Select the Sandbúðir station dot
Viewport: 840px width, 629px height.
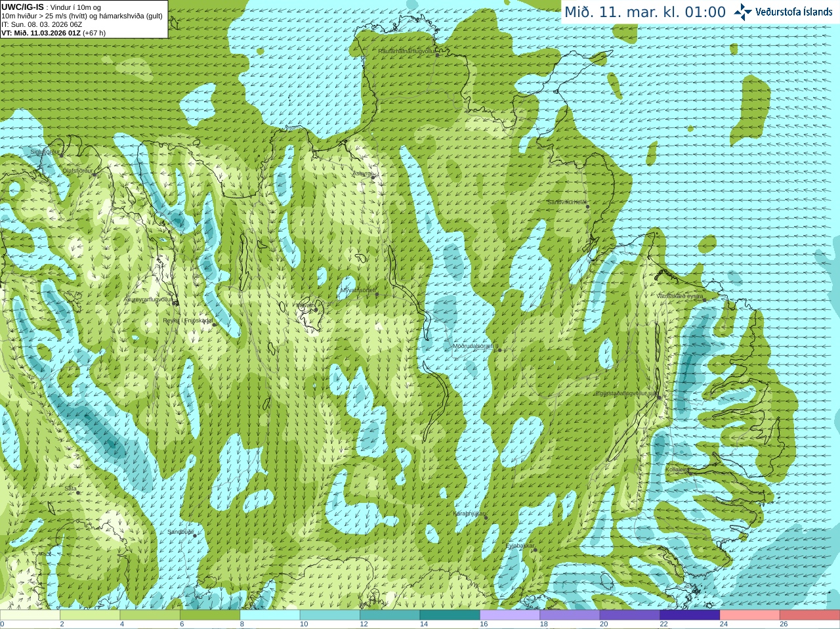click(x=195, y=536)
